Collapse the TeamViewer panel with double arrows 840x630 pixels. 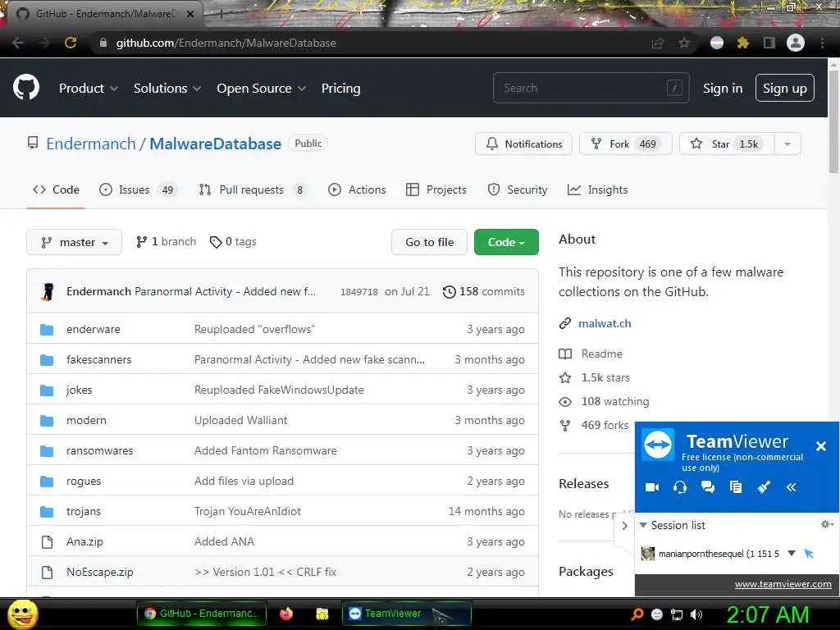pos(792,487)
